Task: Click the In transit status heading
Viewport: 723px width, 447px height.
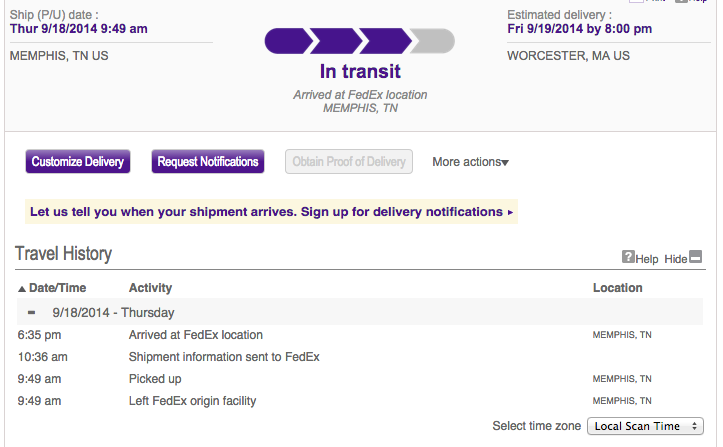Action: pyautogui.click(x=360, y=72)
